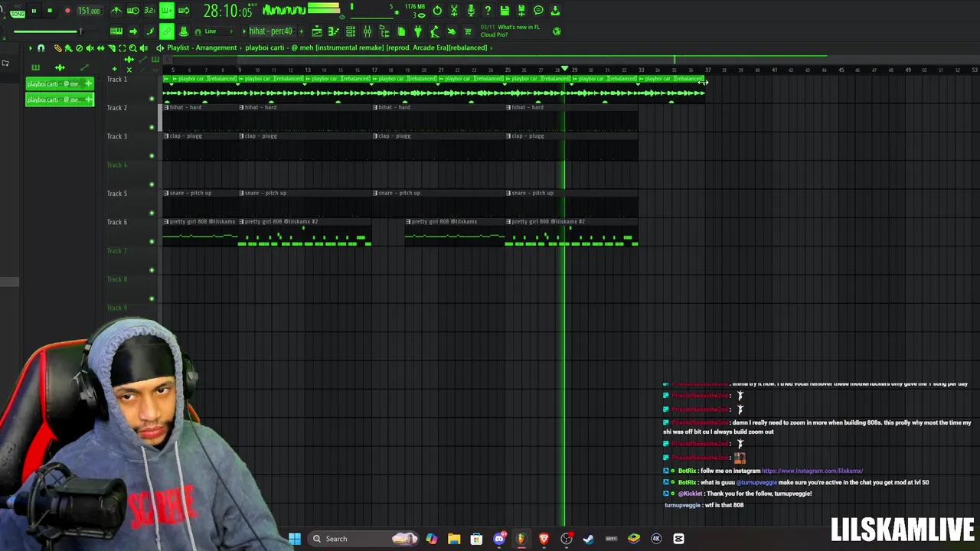Toggle the playlist magnet snap icon
Screen dimensions: 980x551
click(x=41, y=48)
